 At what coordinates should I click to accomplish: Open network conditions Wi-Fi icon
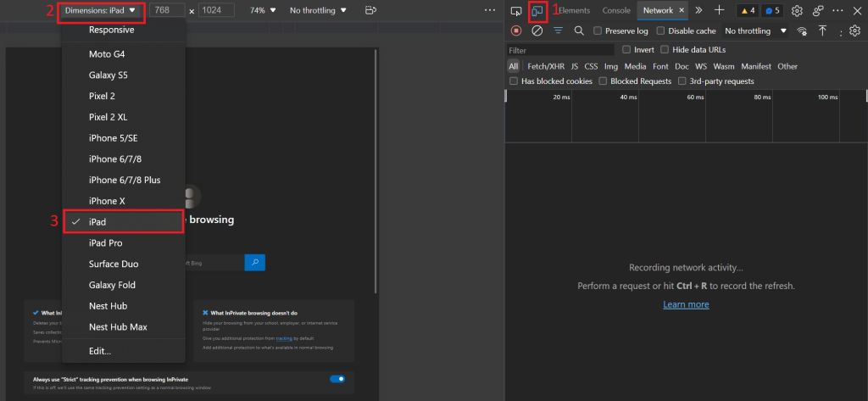click(802, 31)
